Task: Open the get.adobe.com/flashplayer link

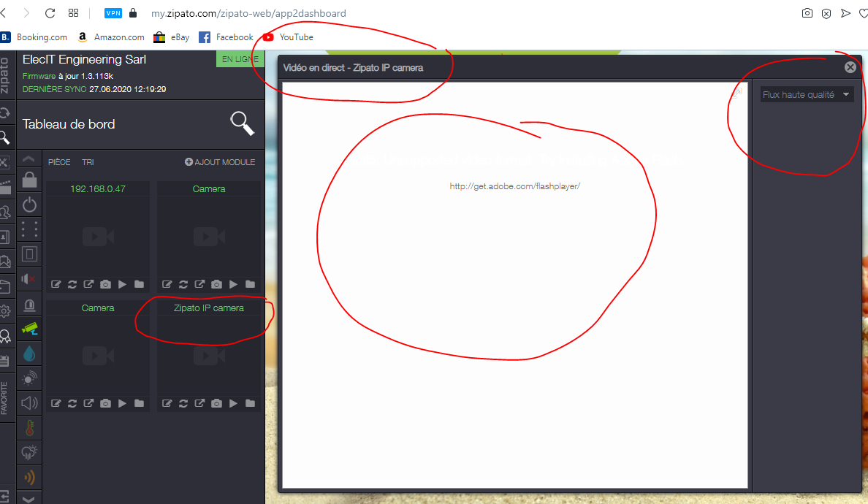Action: click(514, 186)
